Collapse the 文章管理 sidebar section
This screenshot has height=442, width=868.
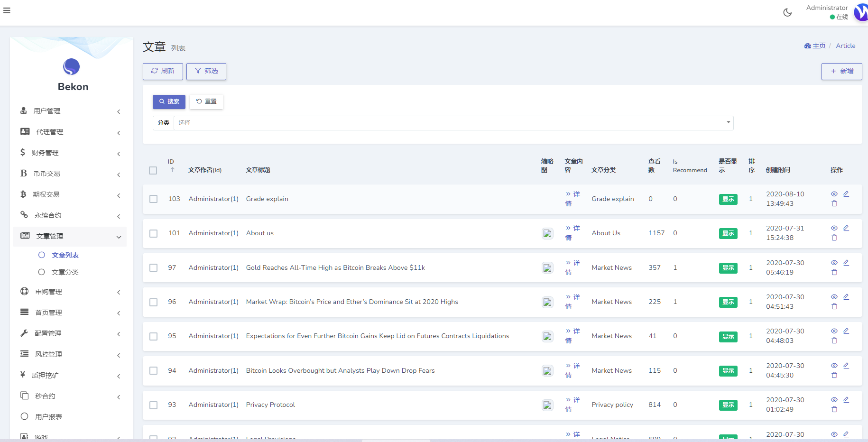70,236
